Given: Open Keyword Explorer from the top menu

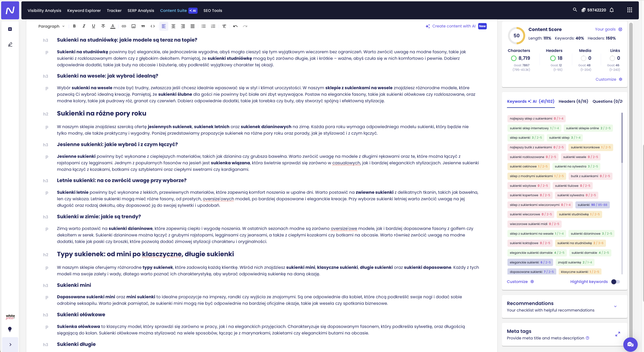Looking at the screenshot, I should click(x=84, y=10).
